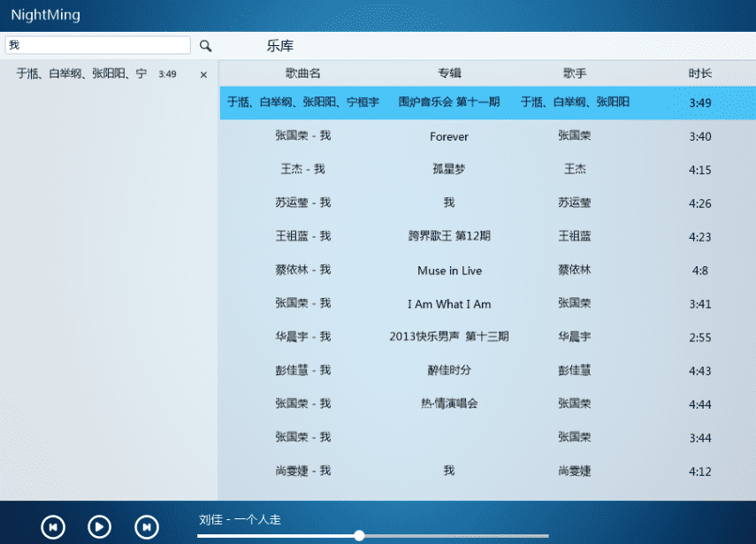Click the NightMing app title

(45, 15)
